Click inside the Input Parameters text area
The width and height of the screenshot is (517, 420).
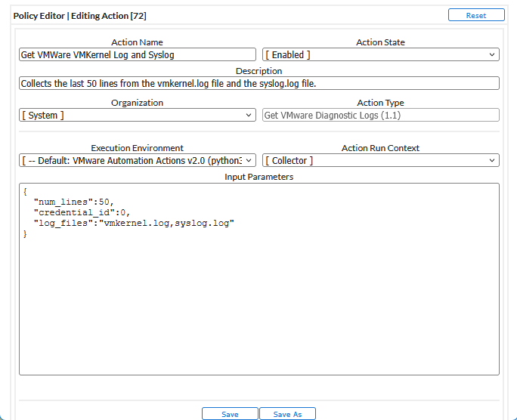point(259,279)
